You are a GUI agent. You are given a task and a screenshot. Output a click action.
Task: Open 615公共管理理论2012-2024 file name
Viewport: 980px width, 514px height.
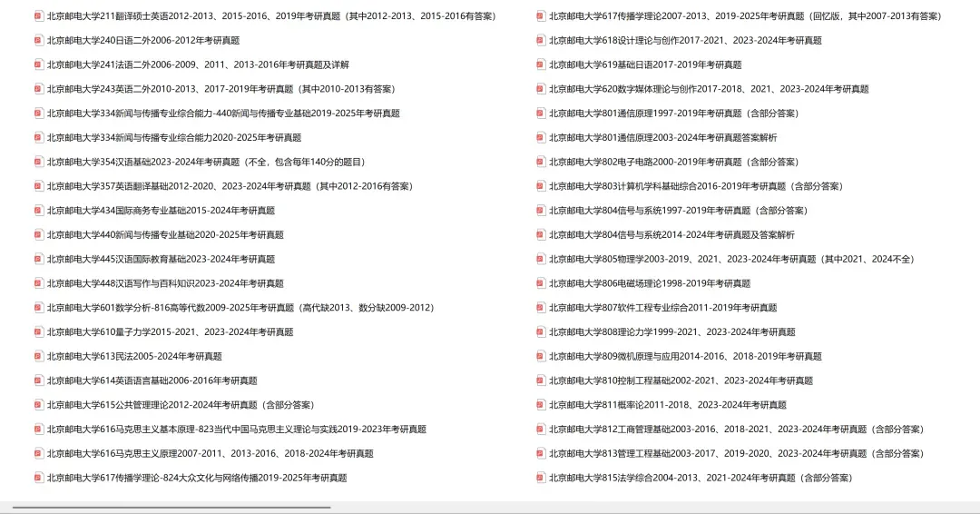(x=181, y=405)
